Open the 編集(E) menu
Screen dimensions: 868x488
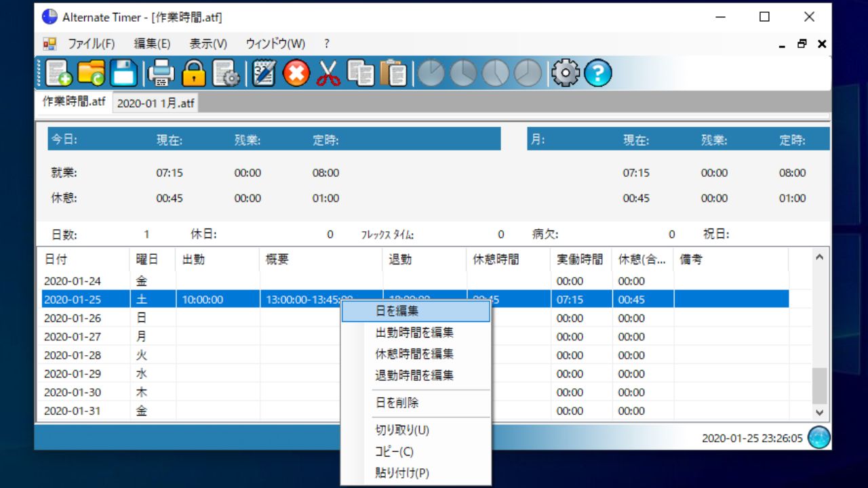tap(152, 44)
